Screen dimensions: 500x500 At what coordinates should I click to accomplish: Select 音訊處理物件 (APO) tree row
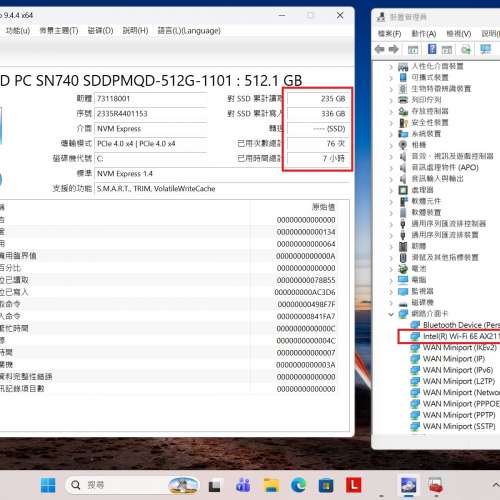[x=445, y=167]
